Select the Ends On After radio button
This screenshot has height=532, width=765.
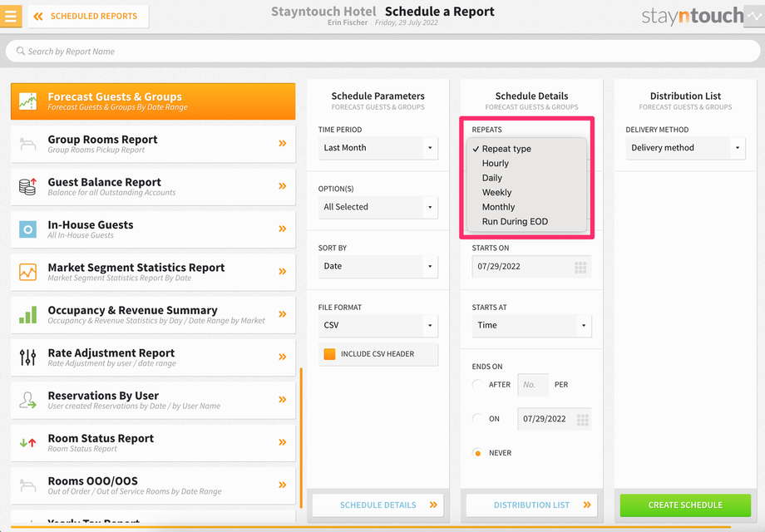tap(477, 385)
